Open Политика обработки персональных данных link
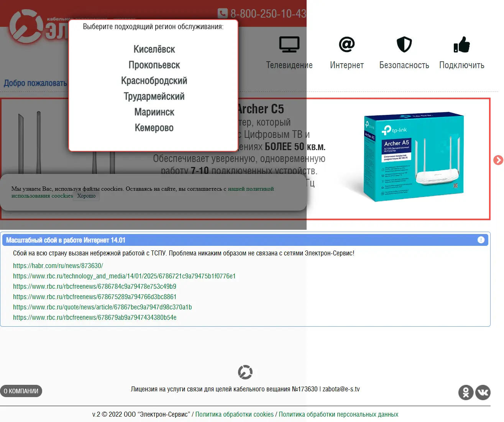This screenshot has width=504, height=422. coord(338,414)
